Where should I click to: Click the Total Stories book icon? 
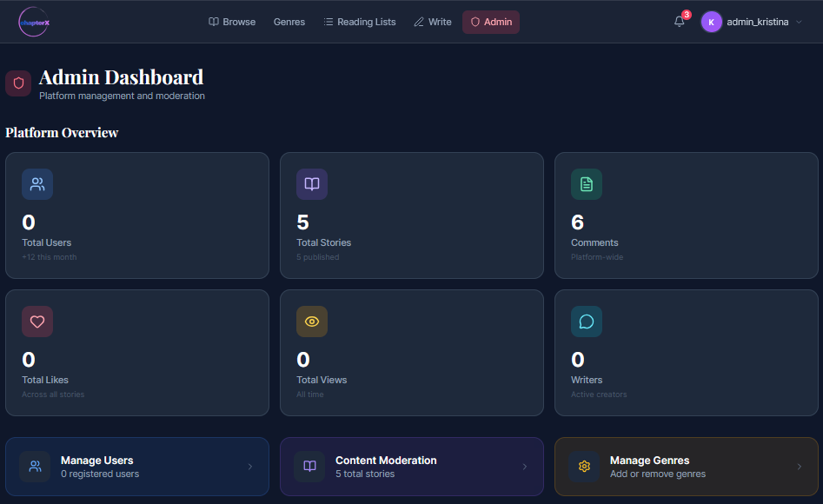[312, 184]
